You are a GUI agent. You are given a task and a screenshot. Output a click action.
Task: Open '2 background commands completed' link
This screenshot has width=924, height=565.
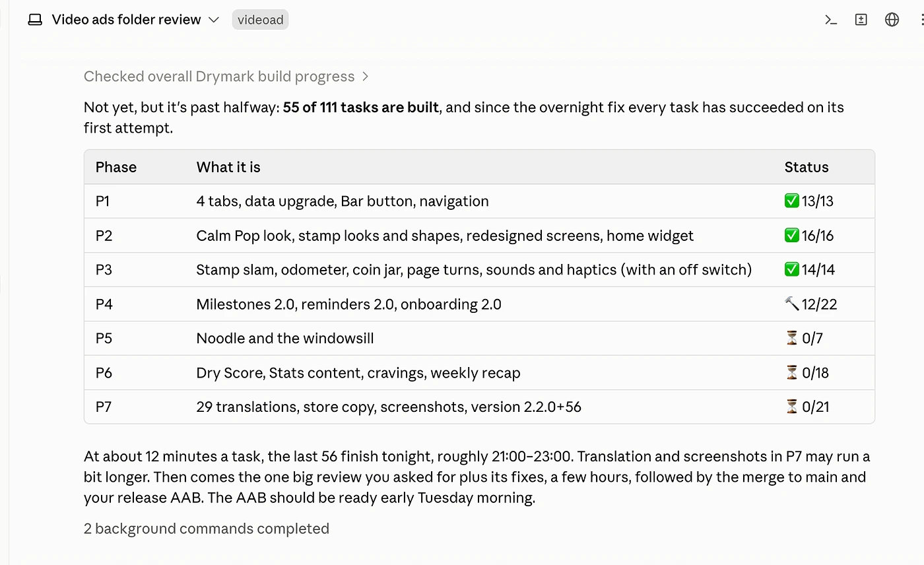tap(207, 529)
